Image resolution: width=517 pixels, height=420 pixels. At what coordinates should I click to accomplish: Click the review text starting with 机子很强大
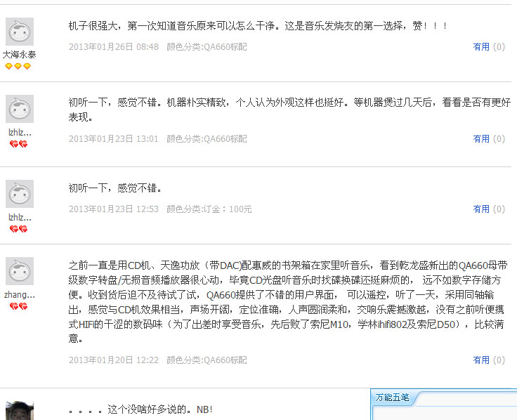click(x=257, y=26)
